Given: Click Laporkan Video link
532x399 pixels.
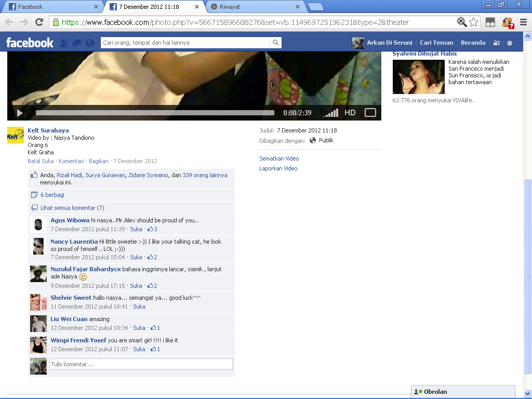Looking at the screenshot, I should 278,168.
